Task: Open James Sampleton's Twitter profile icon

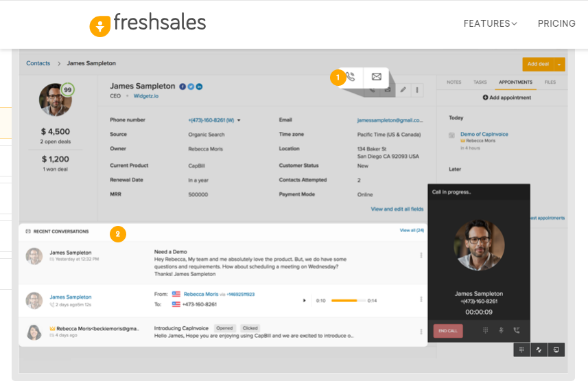Action: [x=191, y=87]
